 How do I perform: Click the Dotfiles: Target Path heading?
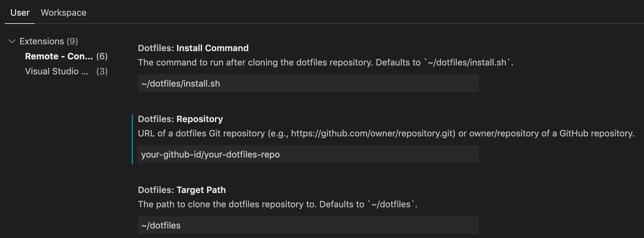[x=182, y=190]
